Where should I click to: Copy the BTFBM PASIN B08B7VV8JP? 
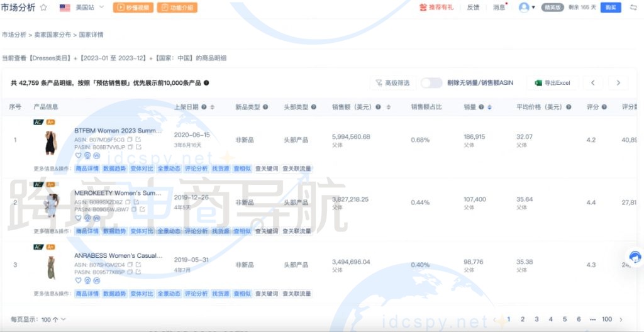(x=130, y=147)
